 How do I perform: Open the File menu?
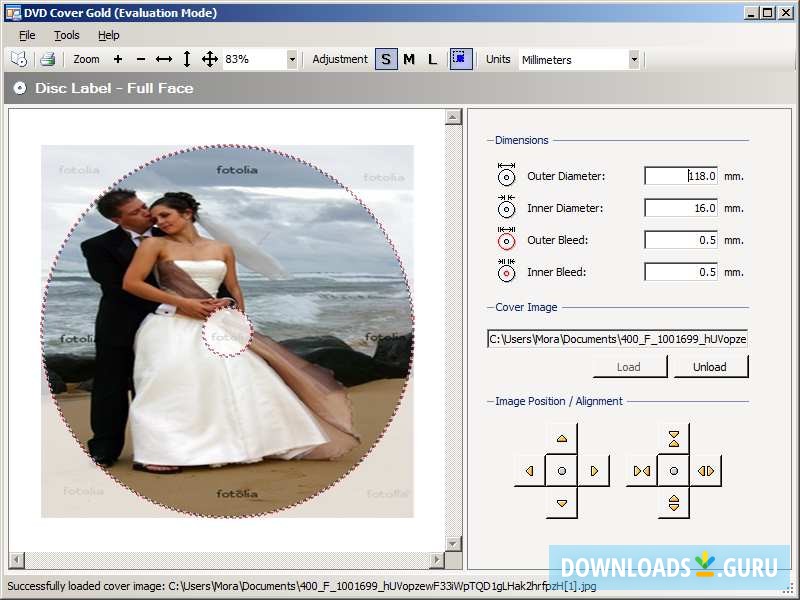(27, 35)
